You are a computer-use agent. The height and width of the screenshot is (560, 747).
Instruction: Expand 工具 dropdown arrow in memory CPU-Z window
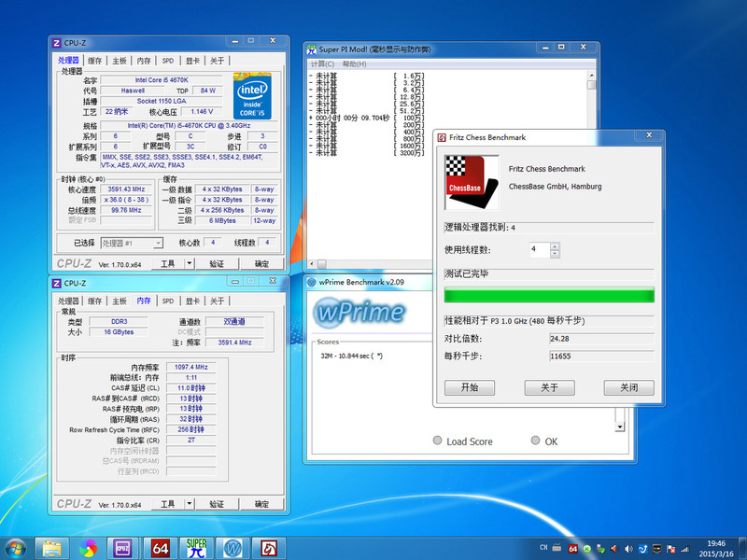pos(190,504)
